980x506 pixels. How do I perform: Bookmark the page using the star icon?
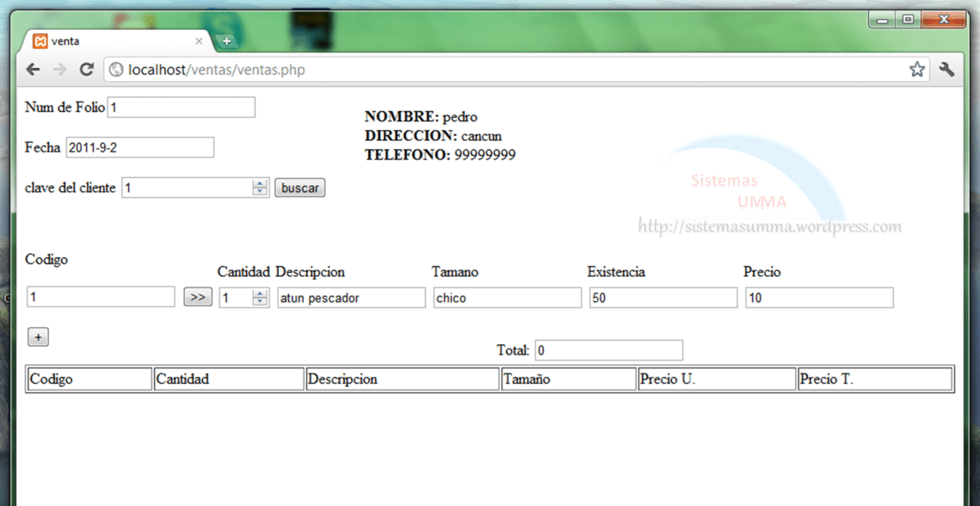(917, 69)
